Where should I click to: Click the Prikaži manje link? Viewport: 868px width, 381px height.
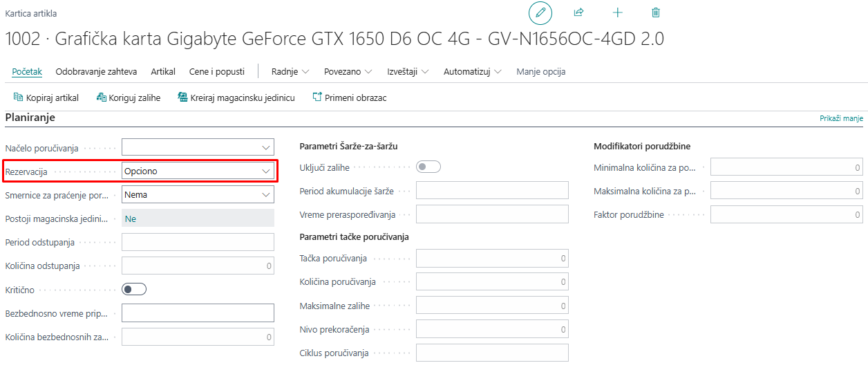(841, 118)
